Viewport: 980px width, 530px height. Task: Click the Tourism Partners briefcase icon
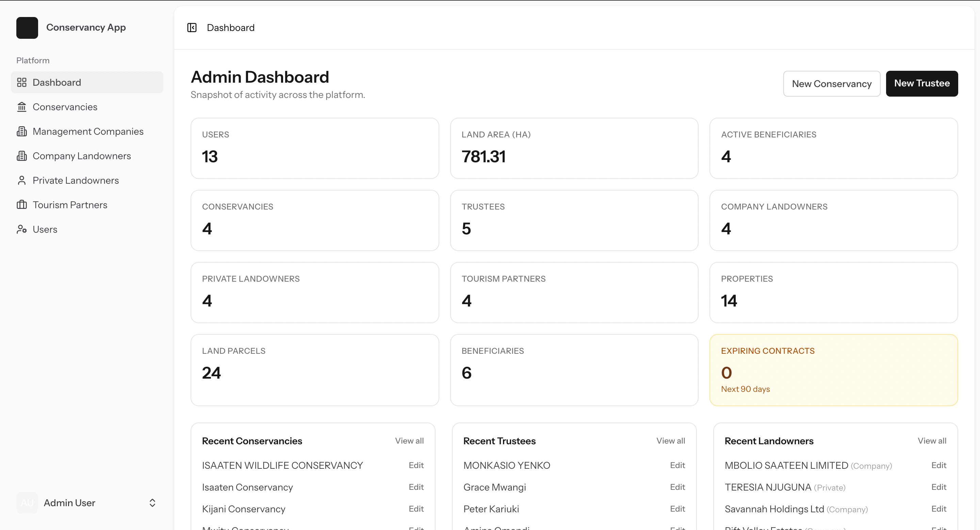(22, 204)
